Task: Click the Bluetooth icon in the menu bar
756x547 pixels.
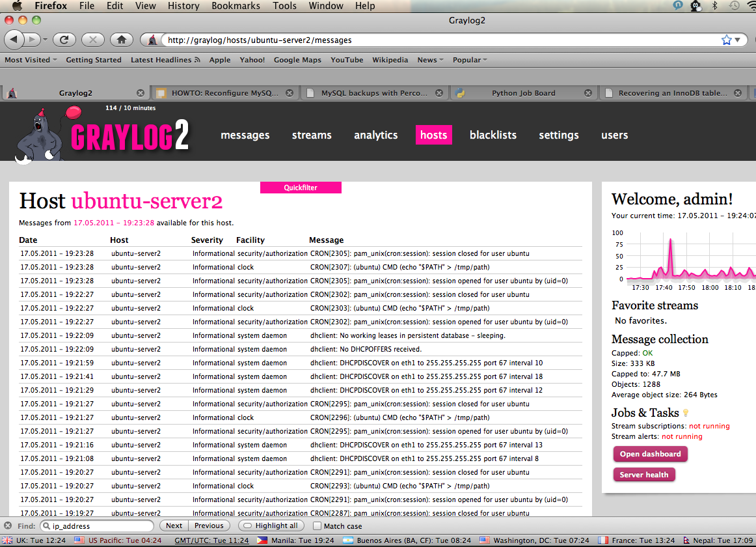Action: [715, 6]
